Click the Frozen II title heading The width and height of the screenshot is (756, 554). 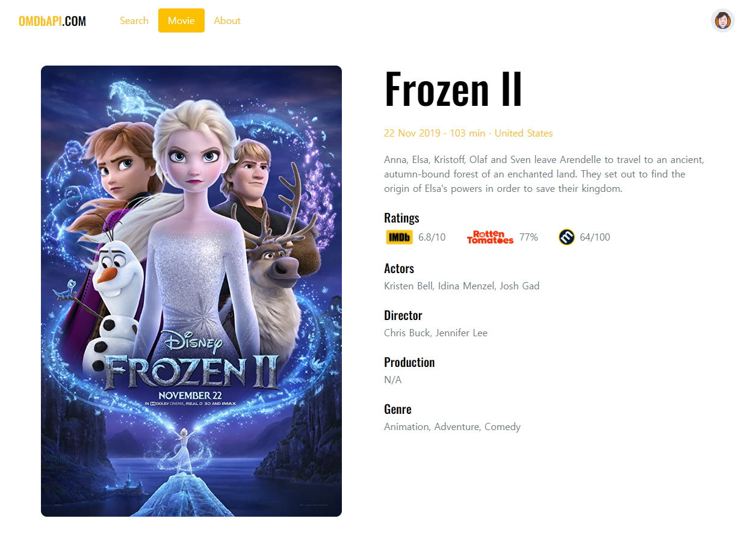click(453, 88)
